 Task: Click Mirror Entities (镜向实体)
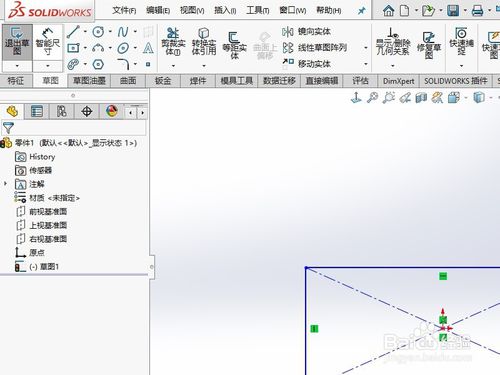[x=306, y=32]
